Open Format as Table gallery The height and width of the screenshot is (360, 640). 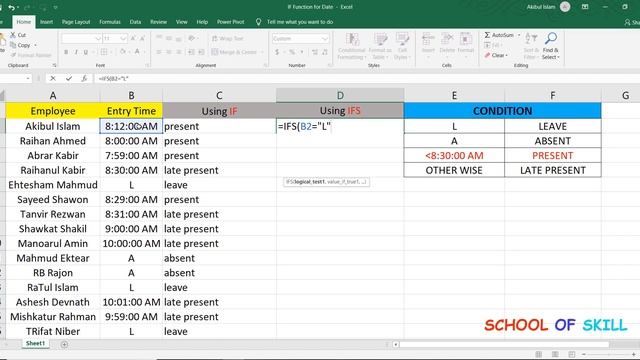(380, 46)
